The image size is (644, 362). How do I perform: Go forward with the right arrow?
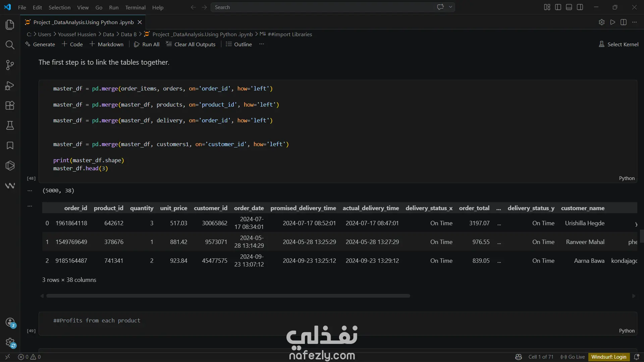click(x=204, y=7)
